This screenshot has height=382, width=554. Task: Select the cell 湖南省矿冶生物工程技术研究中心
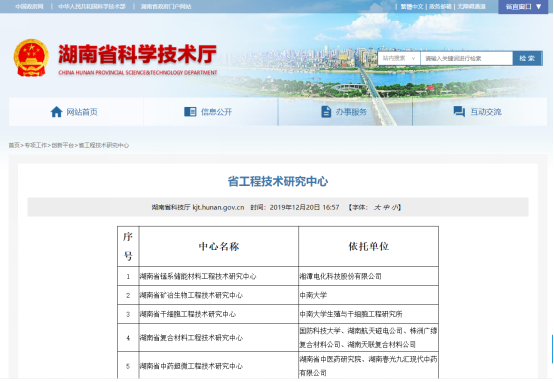click(x=219, y=295)
